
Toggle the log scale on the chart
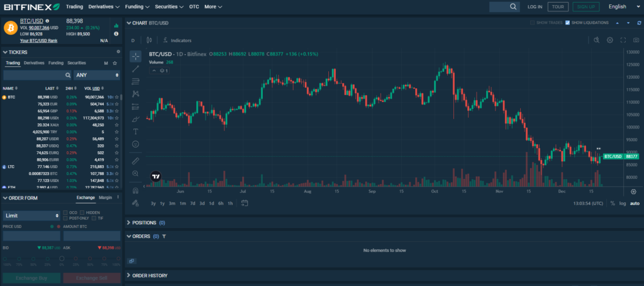coord(623,203)
